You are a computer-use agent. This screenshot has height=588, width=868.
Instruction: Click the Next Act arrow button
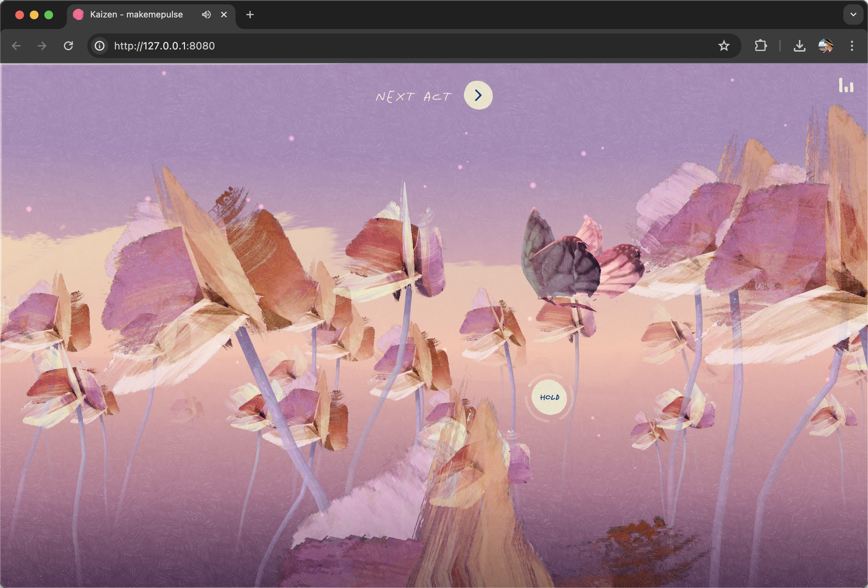478,95
